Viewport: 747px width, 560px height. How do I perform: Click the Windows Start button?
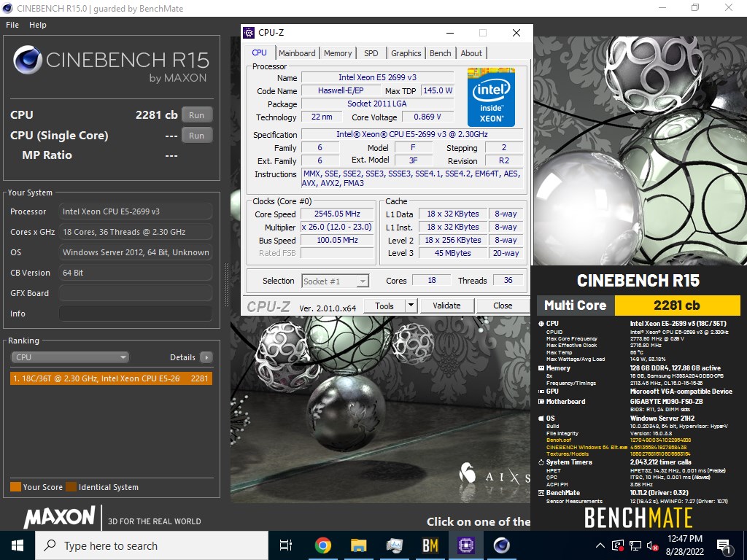pos(18,545)
